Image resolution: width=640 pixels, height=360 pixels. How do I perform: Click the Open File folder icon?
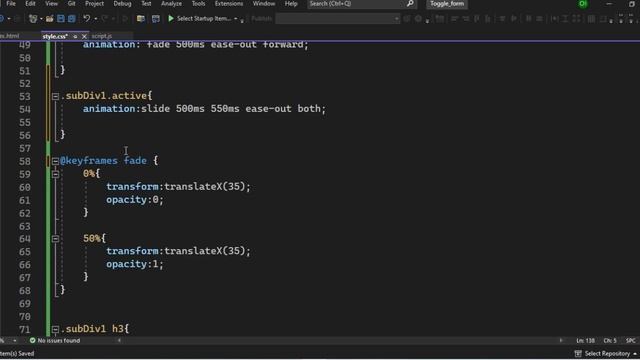[x=49, y=19]
